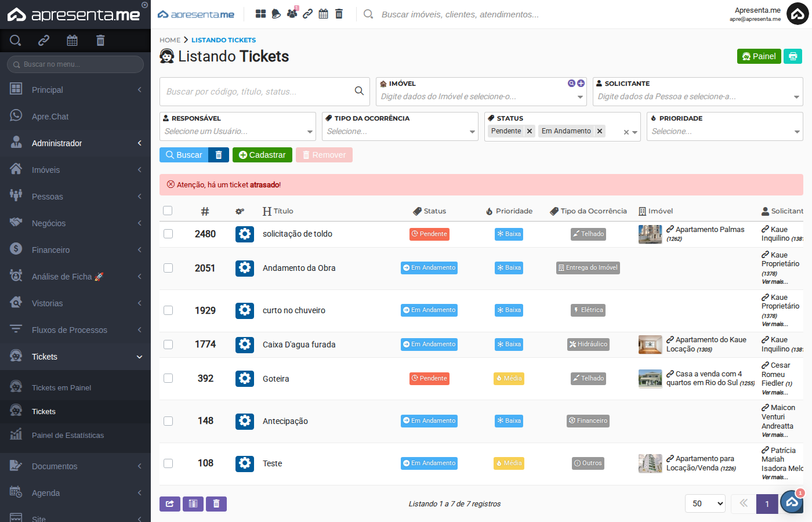Open the sidebar calendar icon
This screenshot has height=522, width=812.
[72, 41]
